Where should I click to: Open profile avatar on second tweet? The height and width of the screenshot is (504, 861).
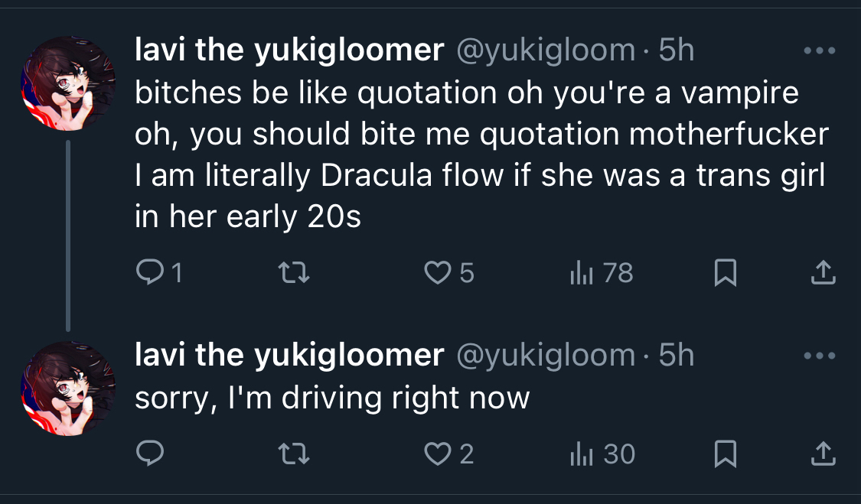[x=67, y=389]
